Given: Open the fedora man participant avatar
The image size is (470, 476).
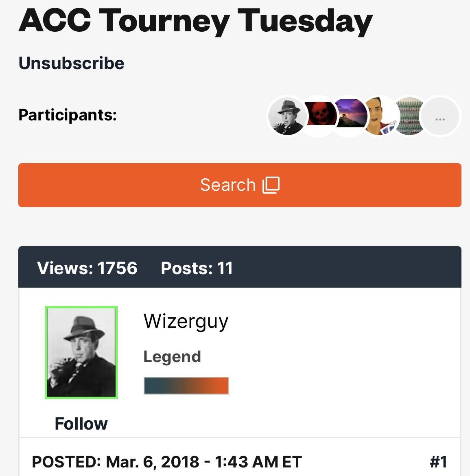Looking at the screenshot, I should pyautogui.click(x=286, y=116).
